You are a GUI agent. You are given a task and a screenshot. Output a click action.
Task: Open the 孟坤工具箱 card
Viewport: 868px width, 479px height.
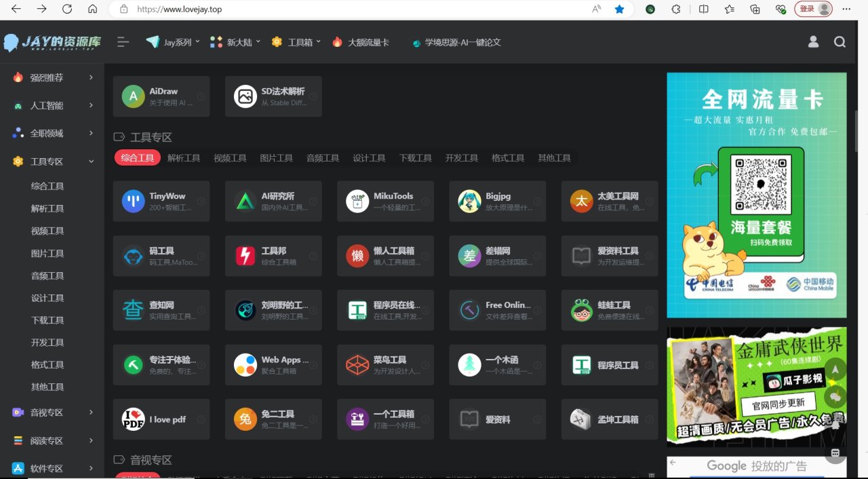point(610,419)
